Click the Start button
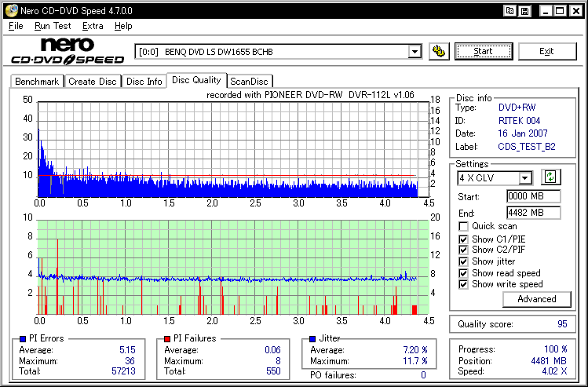588x387 pixels. pyautogui.click(x=484, y=51)
